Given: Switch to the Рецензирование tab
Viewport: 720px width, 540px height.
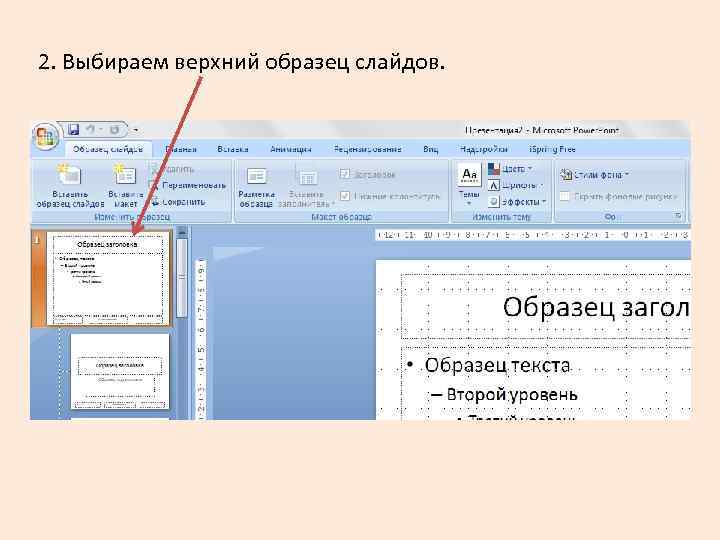Looking at the screenshot, I should point(367,150).
